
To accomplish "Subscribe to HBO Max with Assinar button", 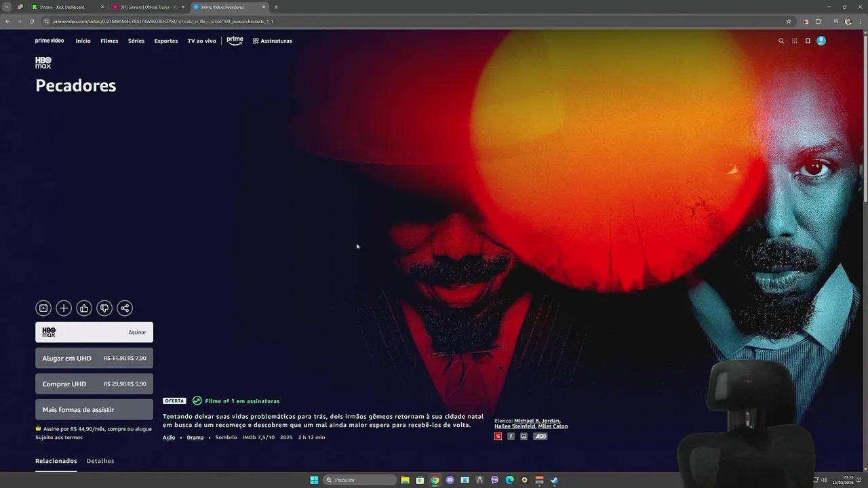I will coord(94,332).
